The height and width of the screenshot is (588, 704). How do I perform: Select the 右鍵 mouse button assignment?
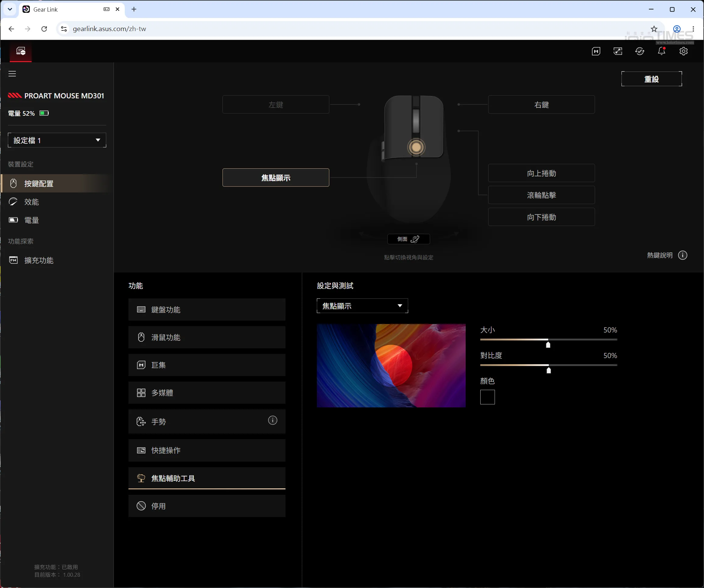pyautogui.click(x=541, y=105)
